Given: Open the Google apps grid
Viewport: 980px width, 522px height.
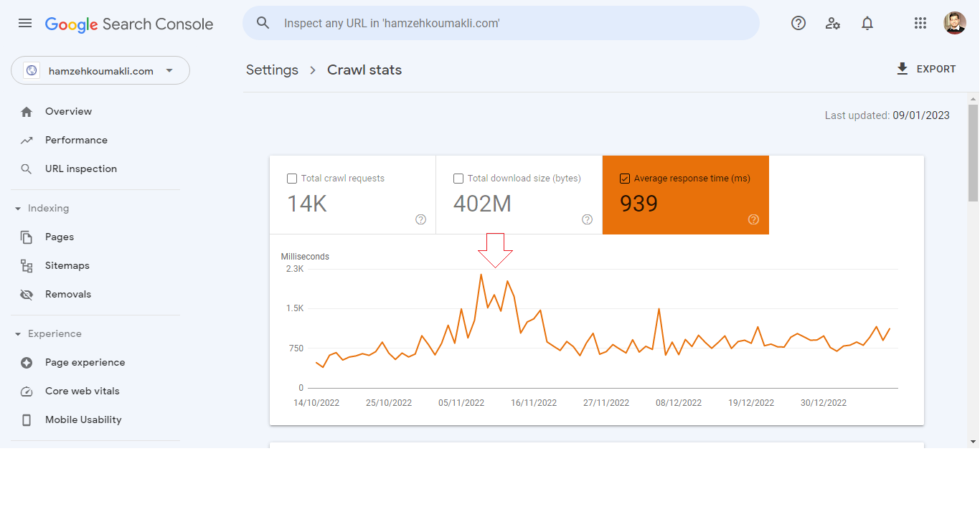Looking at the screenshot, I should (x=920, y=23).
